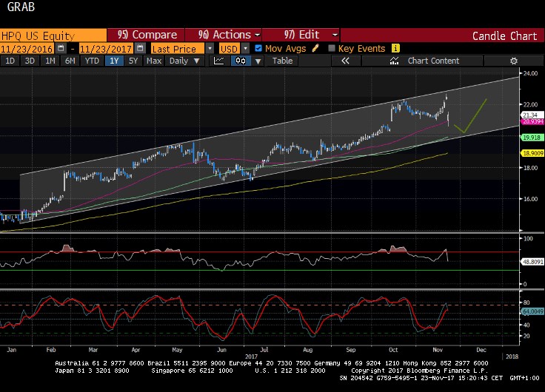
Task: Select the YTD time range
Action: pos(92,61)
